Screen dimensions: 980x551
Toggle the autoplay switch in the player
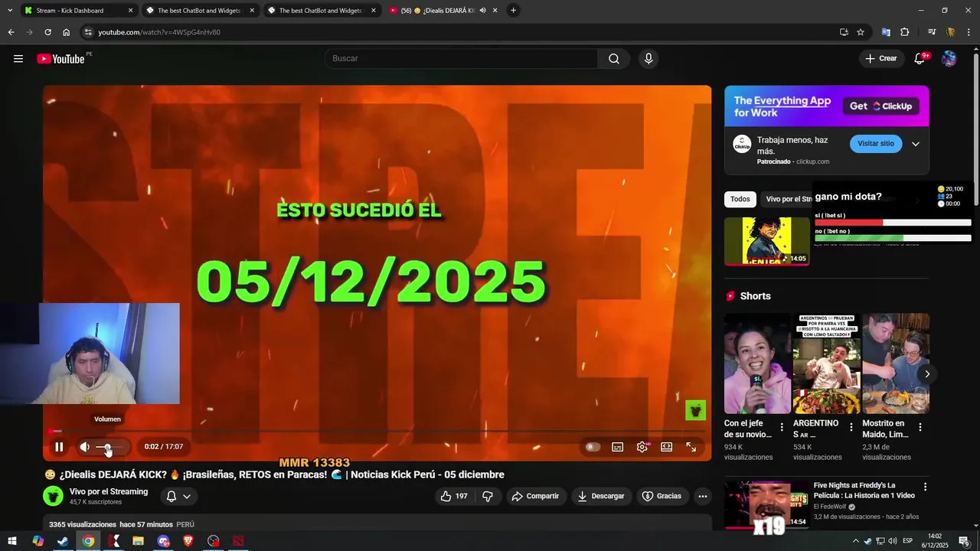[593, 447]
